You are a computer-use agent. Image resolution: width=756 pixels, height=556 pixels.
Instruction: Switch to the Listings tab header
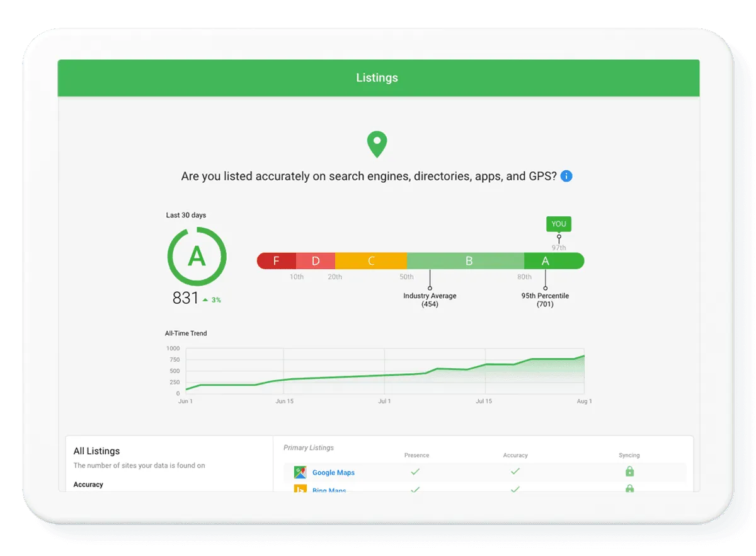377,78
